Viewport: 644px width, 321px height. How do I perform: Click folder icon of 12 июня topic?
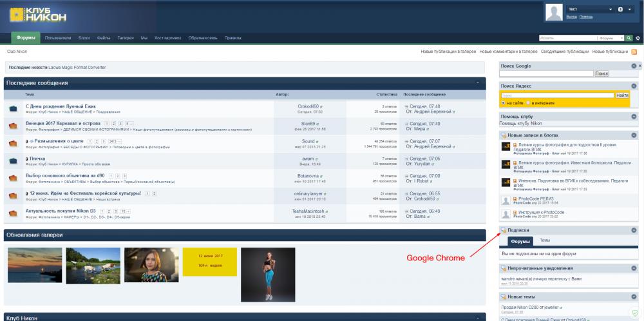13,196
